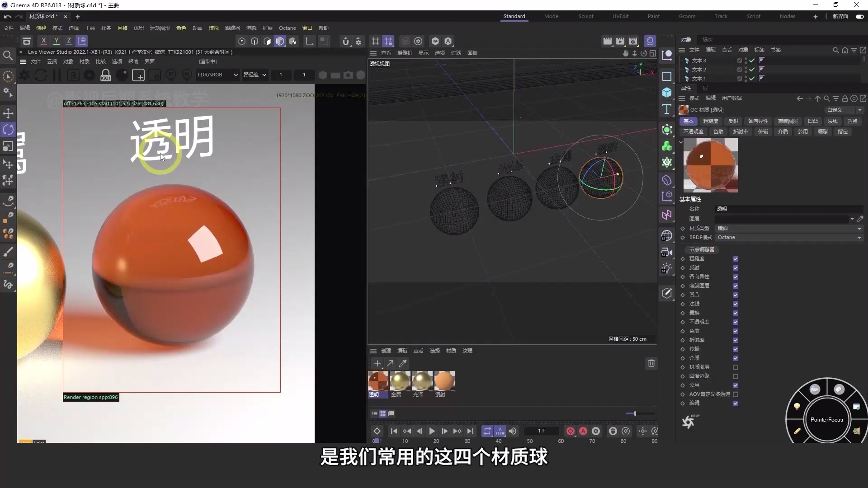Screen dimensions: 868x488
Task: Click the 反射 tab in material properties
Action: [x=733, y=121]
